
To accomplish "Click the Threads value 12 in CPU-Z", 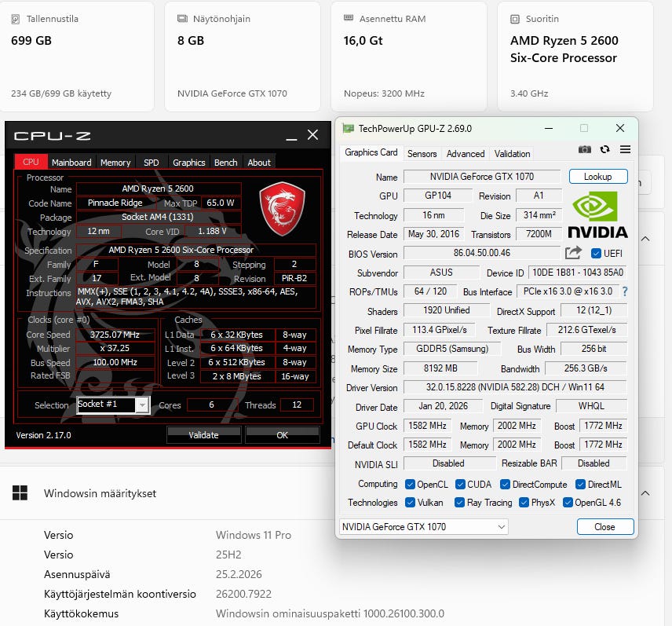I will 297,405.
